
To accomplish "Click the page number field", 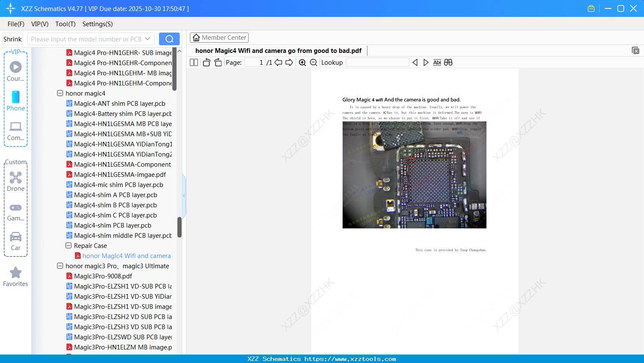I will 255,63.
